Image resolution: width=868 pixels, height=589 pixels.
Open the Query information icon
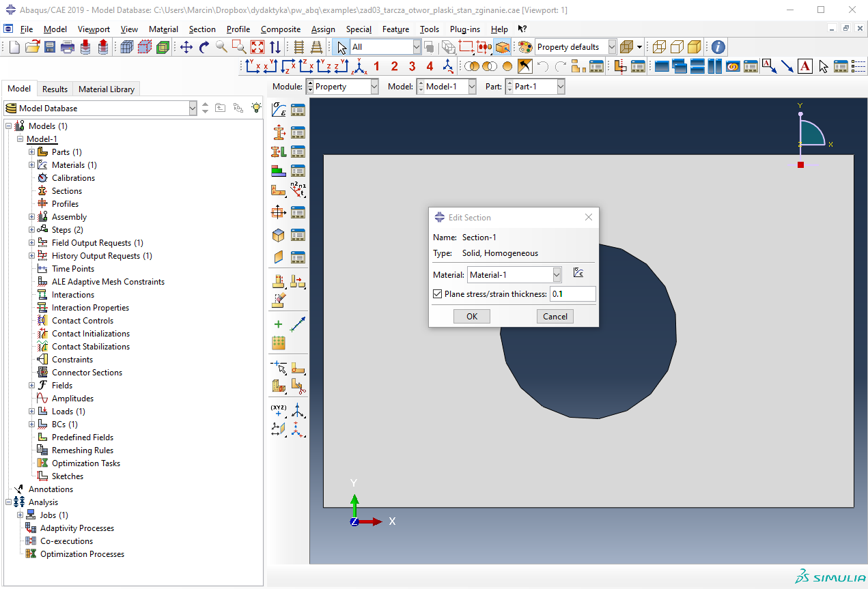click(718, 47)
